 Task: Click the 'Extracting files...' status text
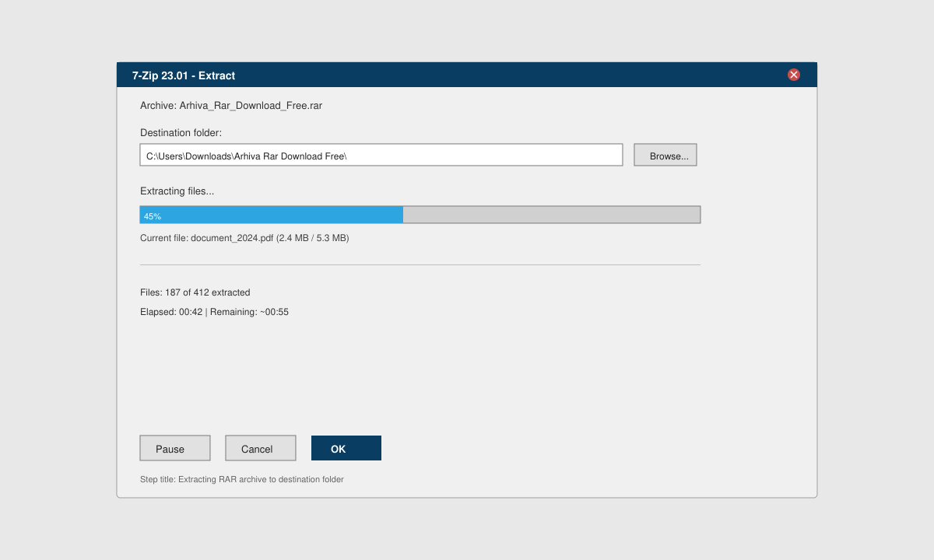point(177,191)
